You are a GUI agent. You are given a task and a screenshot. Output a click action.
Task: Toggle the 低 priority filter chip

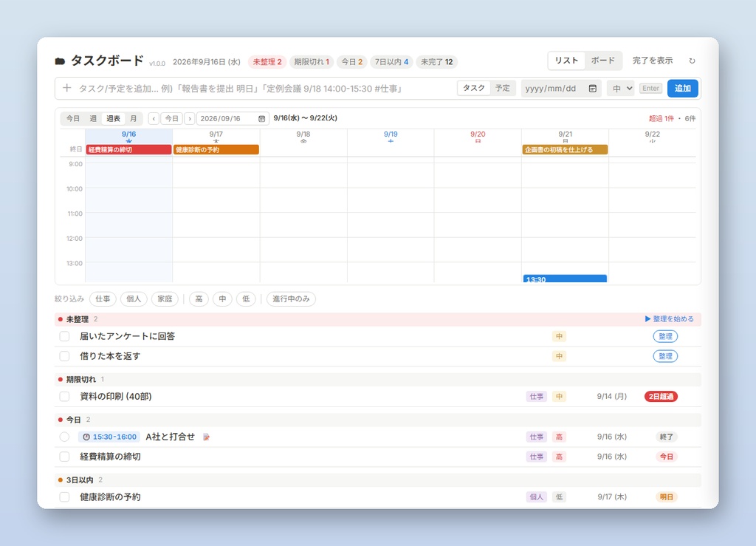[x=246, y=299]
